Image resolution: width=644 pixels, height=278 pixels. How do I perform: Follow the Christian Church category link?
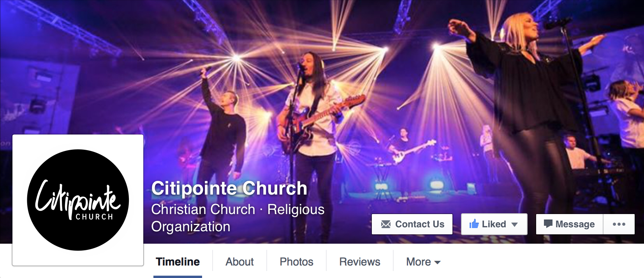(x=203, y=209)
